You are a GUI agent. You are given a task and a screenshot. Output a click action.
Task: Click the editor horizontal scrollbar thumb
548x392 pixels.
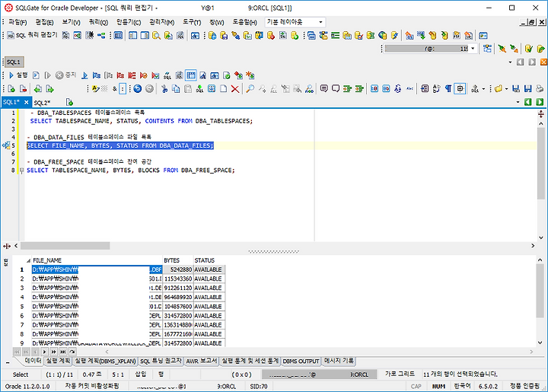[65, 246]
